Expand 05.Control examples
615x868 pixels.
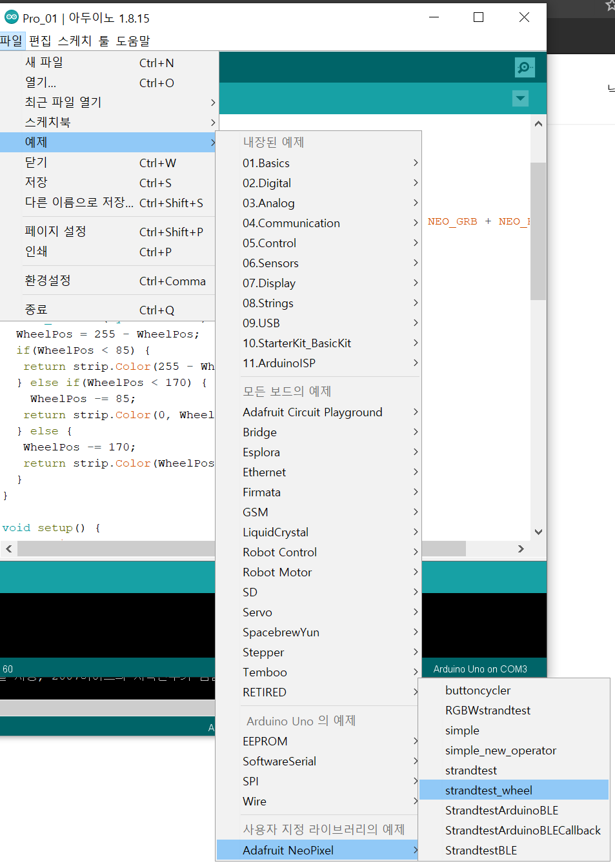319,243
